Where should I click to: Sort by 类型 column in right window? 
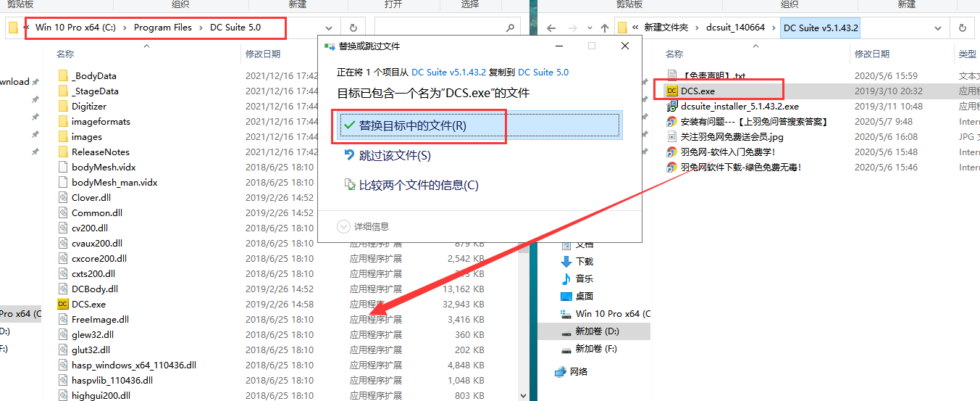[x=968, y=54]
